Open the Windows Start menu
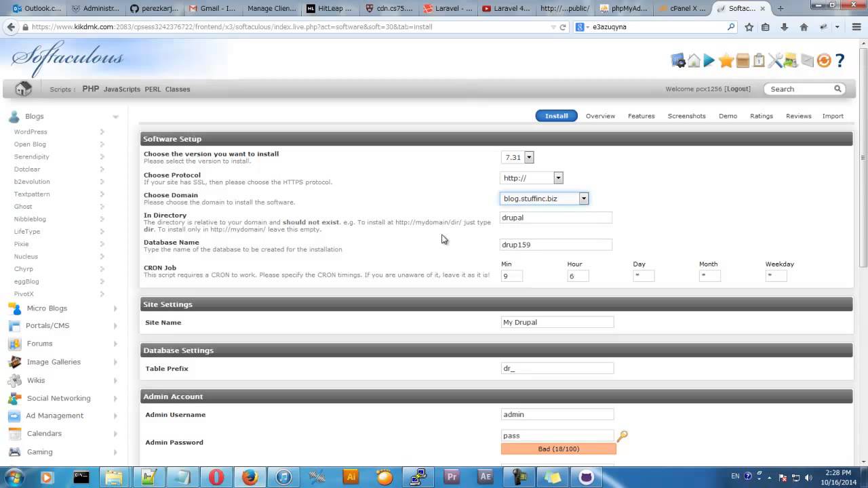This screenshot has width=868, height=488. click(x=14, y=477)
